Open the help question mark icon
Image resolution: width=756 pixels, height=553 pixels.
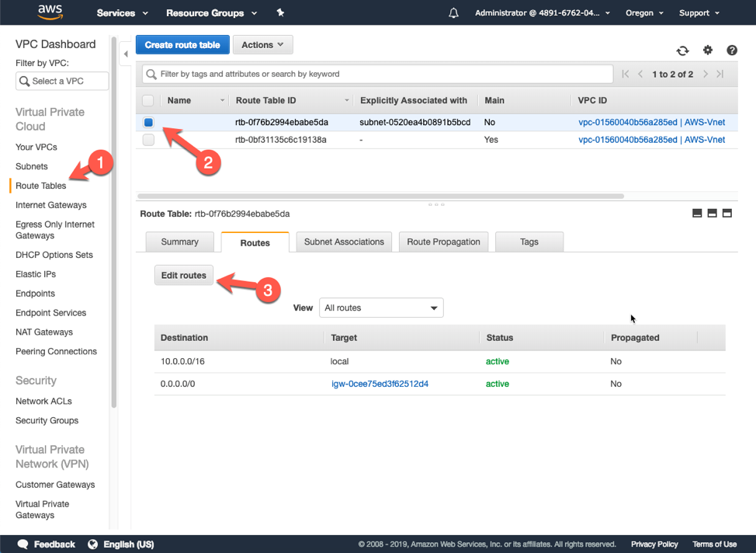[731, 50]
